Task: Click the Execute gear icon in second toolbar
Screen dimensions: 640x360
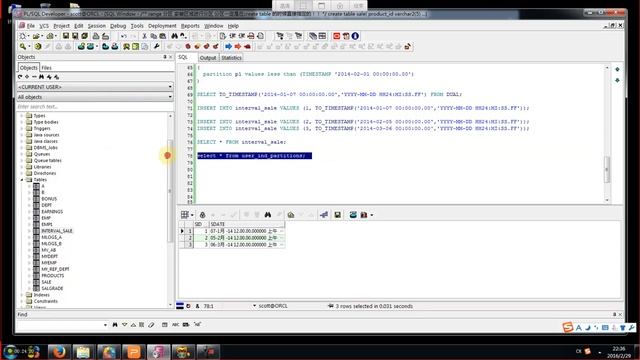Action: (38, 47)
